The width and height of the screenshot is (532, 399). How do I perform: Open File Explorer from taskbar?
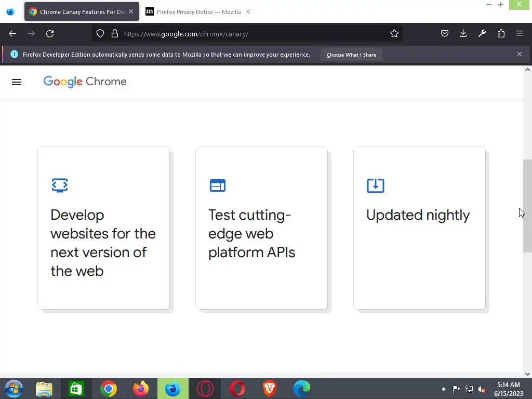pos(44,389)
